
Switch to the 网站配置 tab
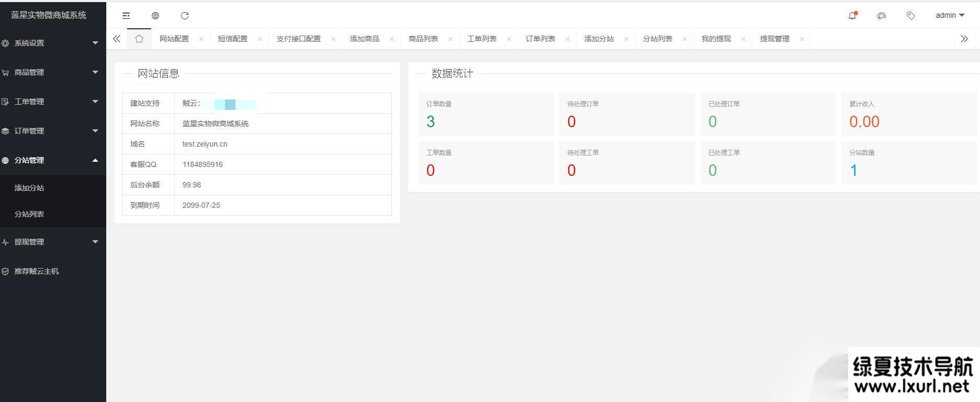[x=174, y=39]
